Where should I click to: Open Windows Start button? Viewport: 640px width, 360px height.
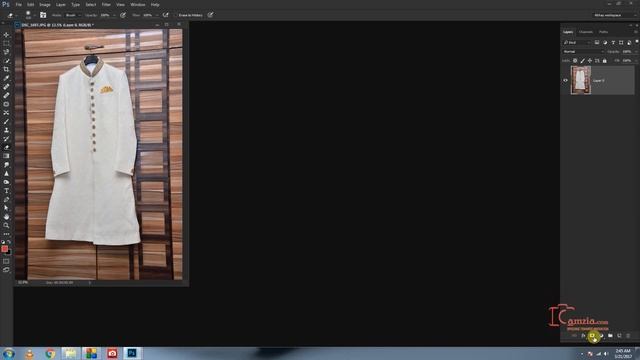tap(9, 353)
